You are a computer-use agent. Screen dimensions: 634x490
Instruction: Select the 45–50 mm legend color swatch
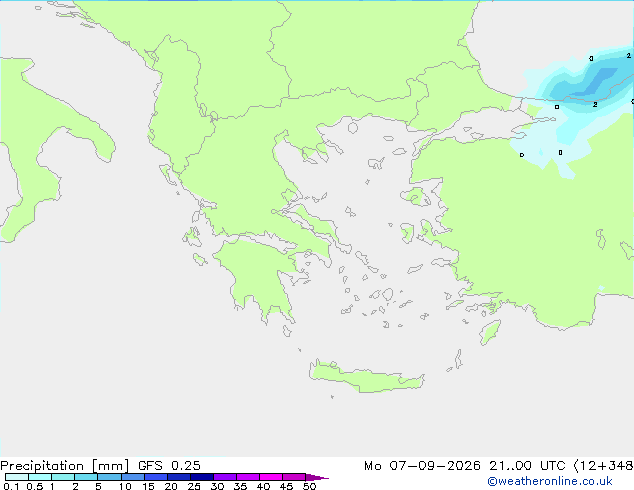click(294, 477)
